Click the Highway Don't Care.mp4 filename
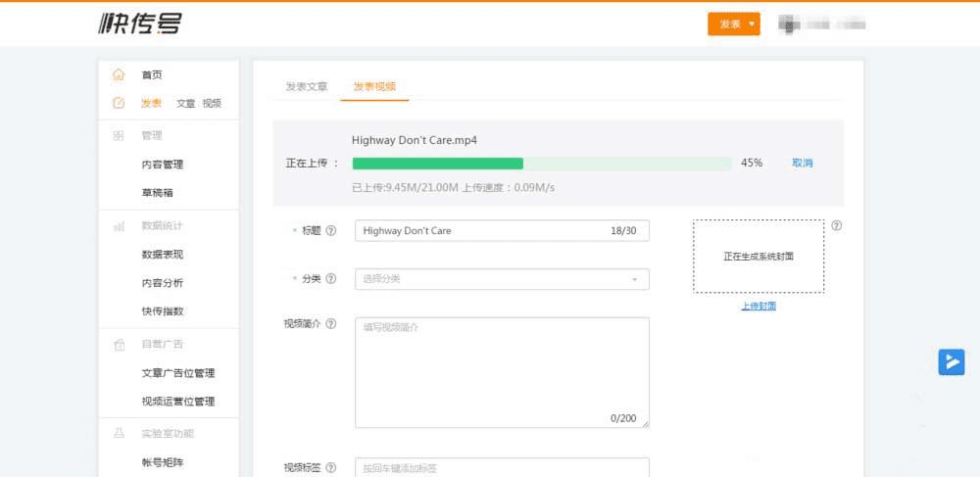The height and width of the screenshot is (477, 980). click(x=415, y=140)
